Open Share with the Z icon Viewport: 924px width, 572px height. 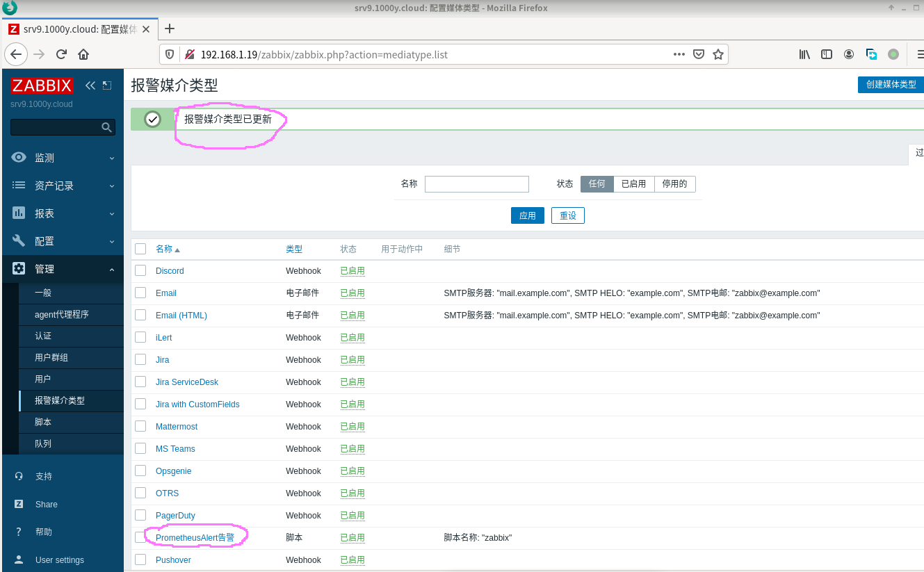(19, 504)
